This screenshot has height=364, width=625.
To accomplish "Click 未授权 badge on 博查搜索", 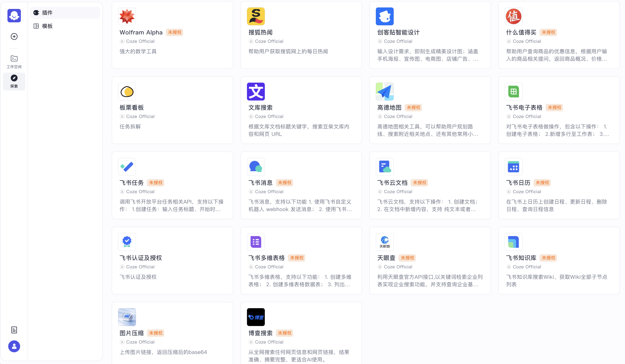I will [x=285, y=333].
